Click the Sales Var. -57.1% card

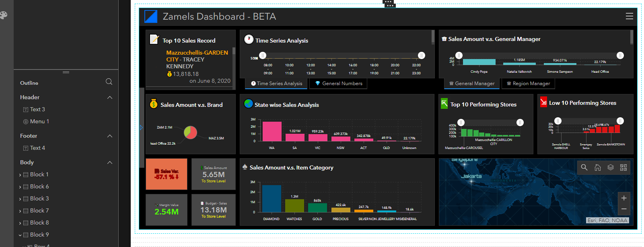pos(167,174)
